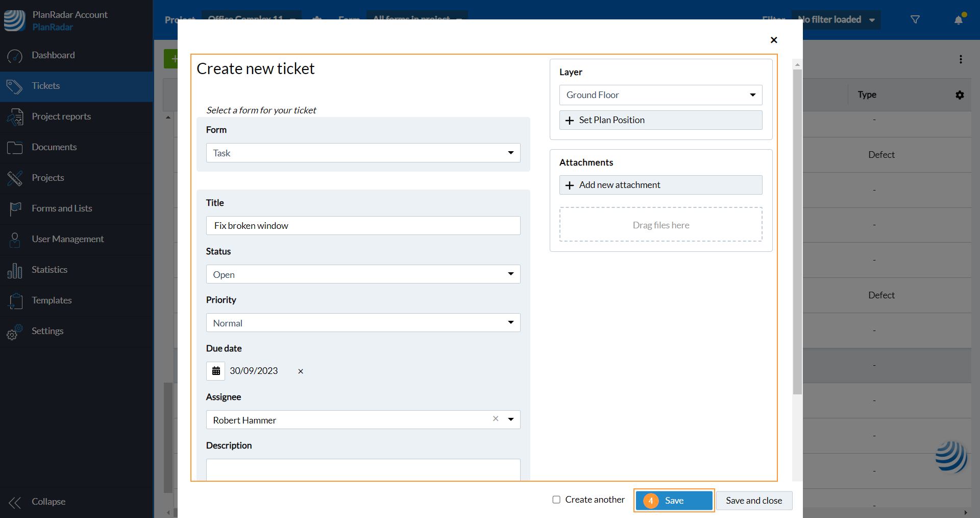Click the Set Plan Position button
This screenshot has height=518, width=980.
[660, 120]
